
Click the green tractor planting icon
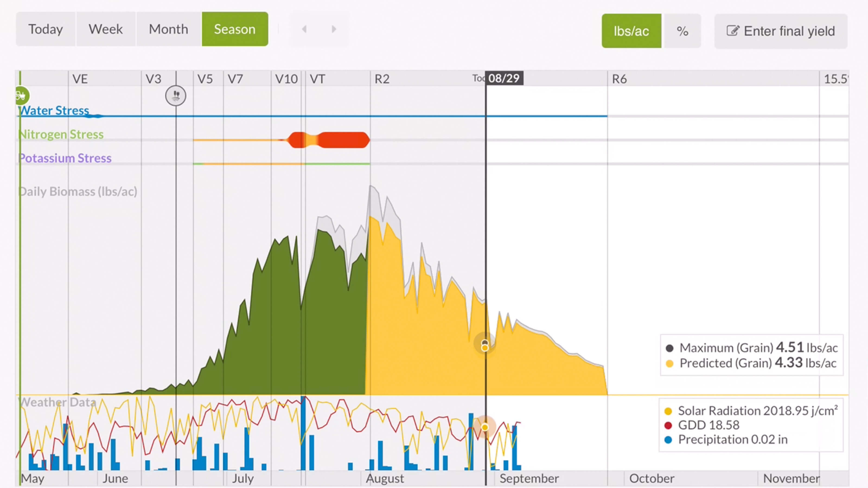click(22, 96)
